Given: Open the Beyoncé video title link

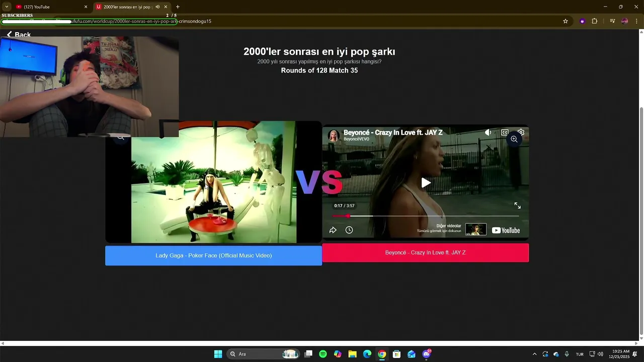Looking at the screenshot, I should (x=393, y=133).
